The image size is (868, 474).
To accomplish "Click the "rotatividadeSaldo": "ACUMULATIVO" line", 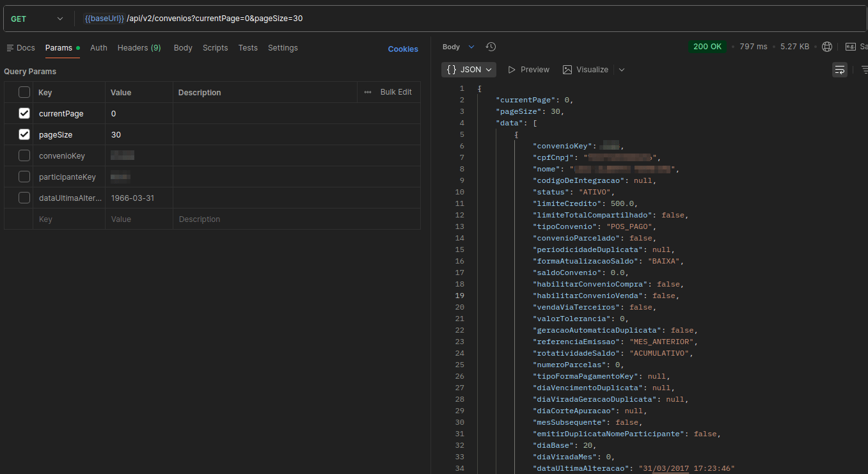I will click(x=613, y=353).
